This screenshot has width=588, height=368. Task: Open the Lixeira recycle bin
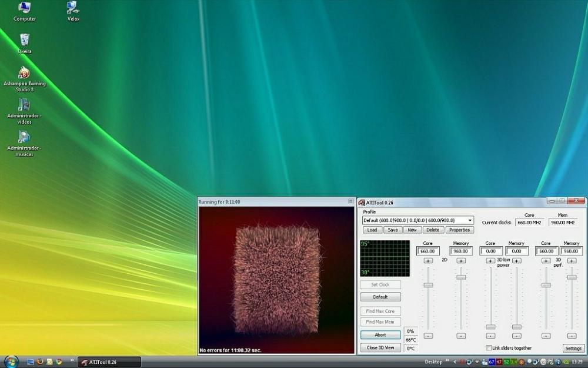[24, 41]
